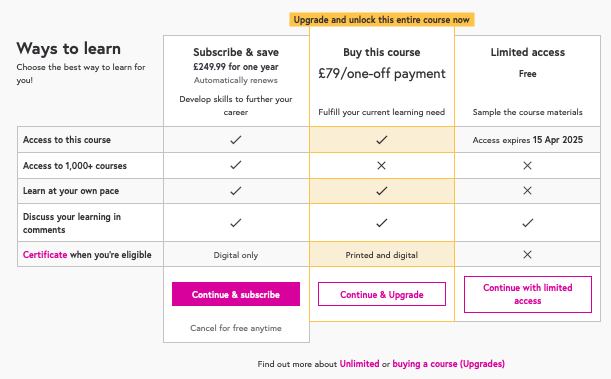The image size is (611, 379).
Task: Click checkmark for Buy course own pace
Action: (x=381, y=191)
